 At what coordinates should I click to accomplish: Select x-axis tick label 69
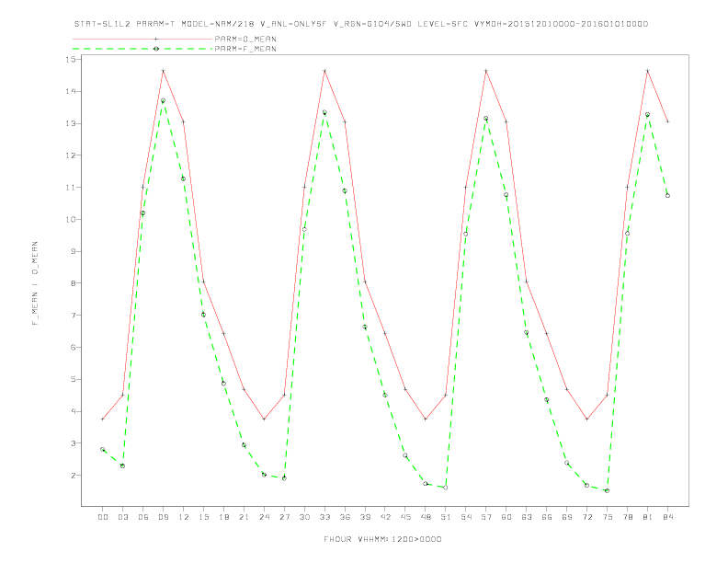[567, 517]
